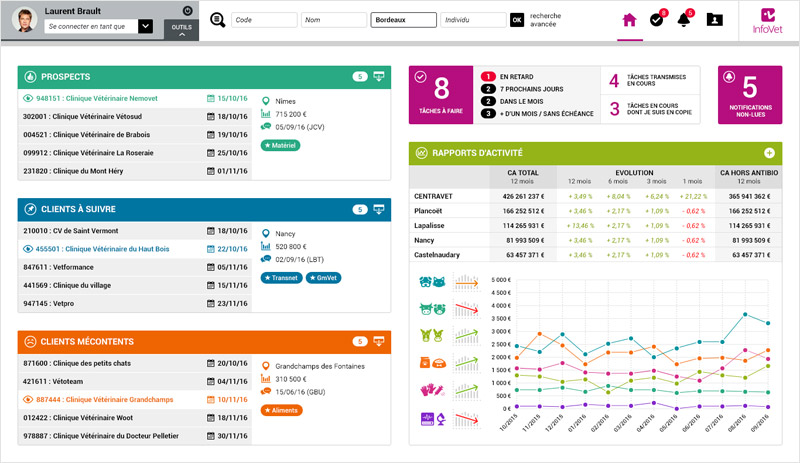This screenshot has width=800, height=463.
Task: Click Clients mécontents presentation icon
Action: 379,342
